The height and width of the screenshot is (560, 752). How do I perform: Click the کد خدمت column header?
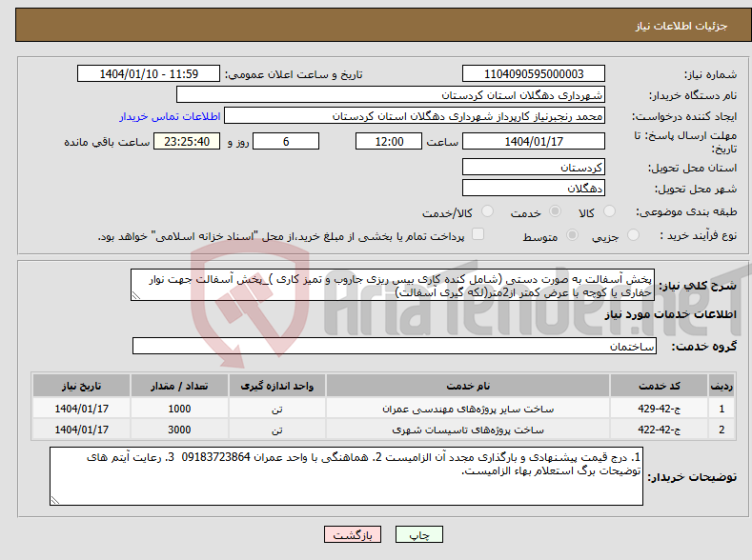point(660,386)
